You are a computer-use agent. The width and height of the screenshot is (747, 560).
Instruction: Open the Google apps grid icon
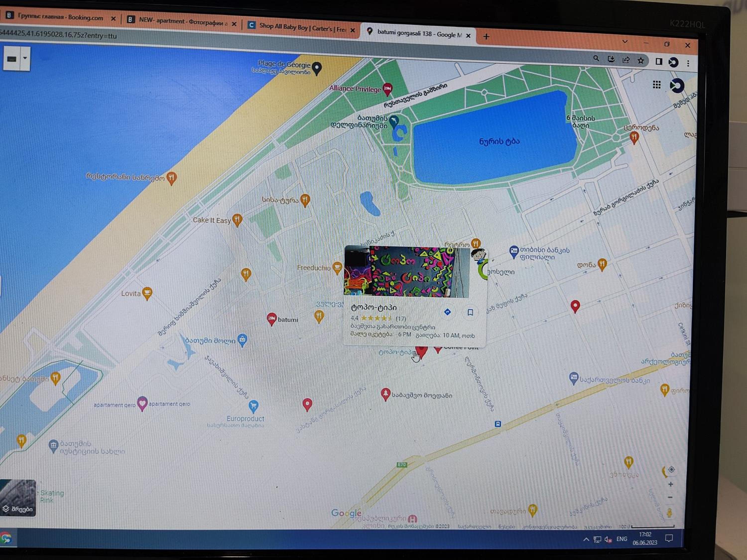coord(657,85)
